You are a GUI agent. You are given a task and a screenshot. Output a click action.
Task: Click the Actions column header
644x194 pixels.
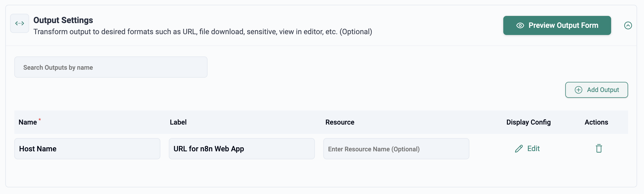click(596, 122)
